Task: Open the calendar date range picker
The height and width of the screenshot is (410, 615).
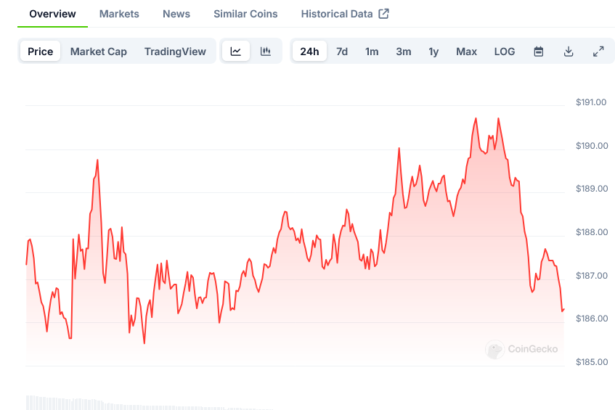Action: 538,51
